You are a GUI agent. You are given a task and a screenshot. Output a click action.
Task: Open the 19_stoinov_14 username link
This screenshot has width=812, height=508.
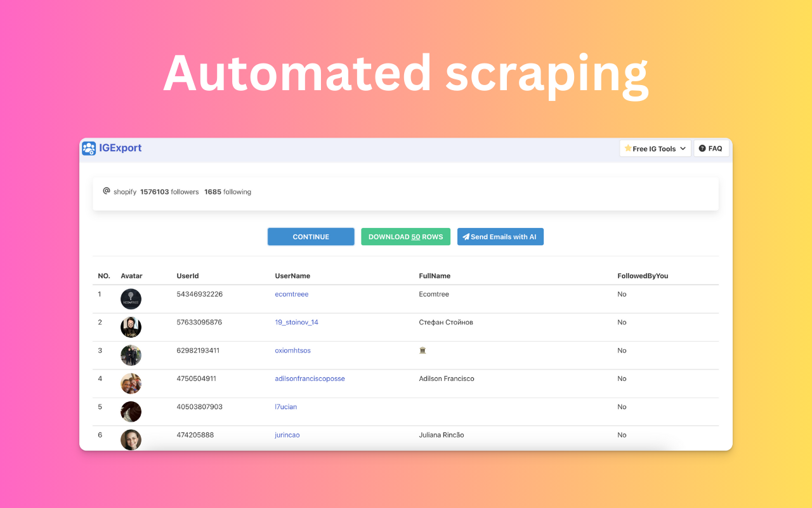click(297, 322)
